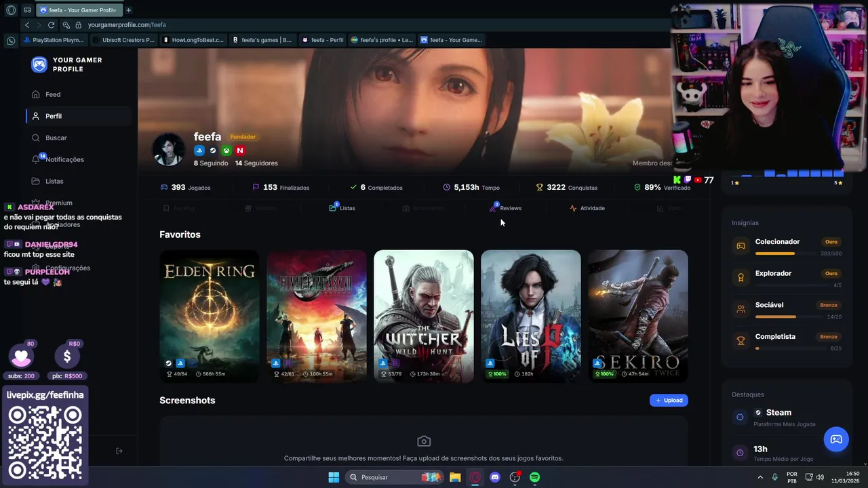Click the 89% Verificado stat
868x488 pixels.
point(662,187)
